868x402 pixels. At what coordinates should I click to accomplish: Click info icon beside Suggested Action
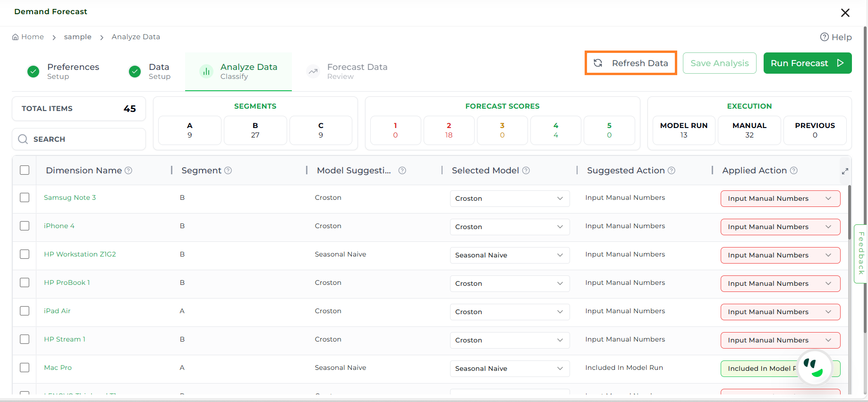pyautogui.click(x=672, y=171)
